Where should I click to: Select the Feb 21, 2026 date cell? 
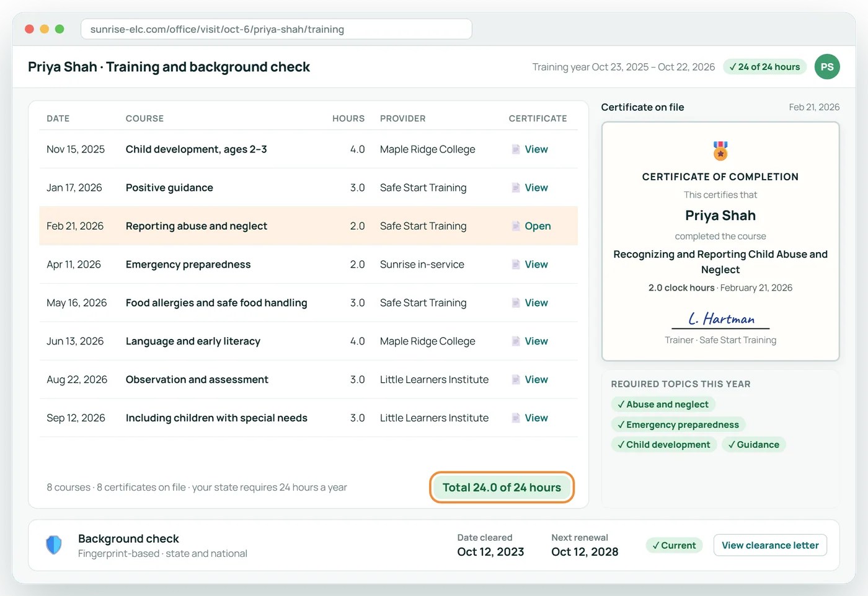point(75,226)
